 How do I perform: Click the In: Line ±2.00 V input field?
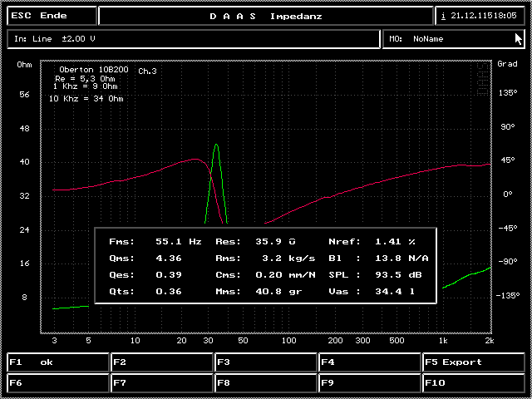194,39
